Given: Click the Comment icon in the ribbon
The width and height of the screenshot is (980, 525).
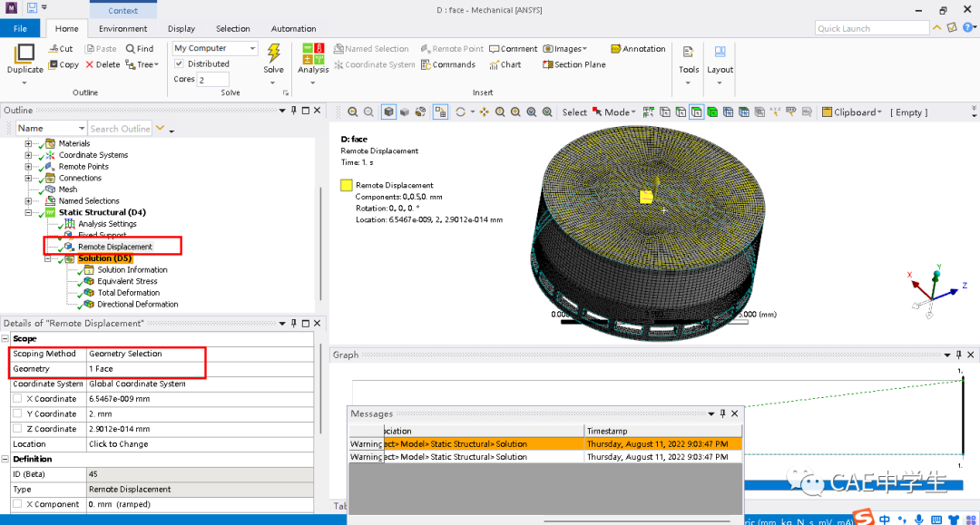Looking at the screenshot, I should [x=494, y=49].
